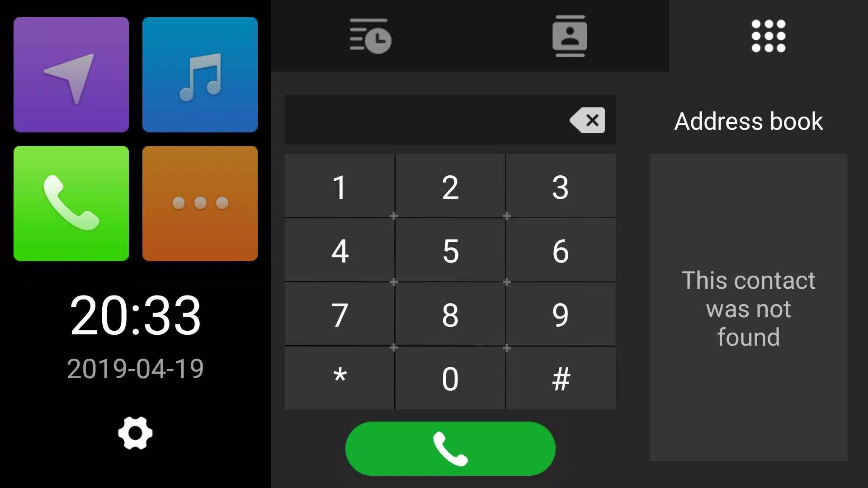Tap digit 2 on keypad

tap(450, 188)
